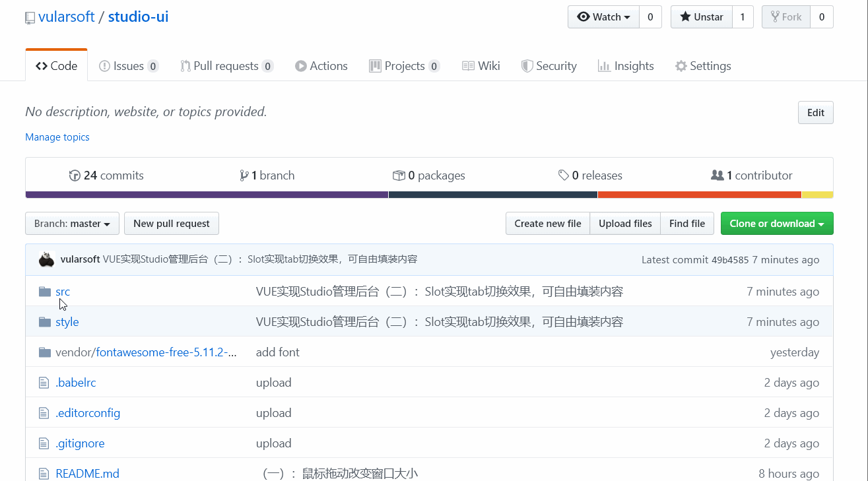Open the Issues tab
This screenshot has width=868, height=481.
click(129, 66)
